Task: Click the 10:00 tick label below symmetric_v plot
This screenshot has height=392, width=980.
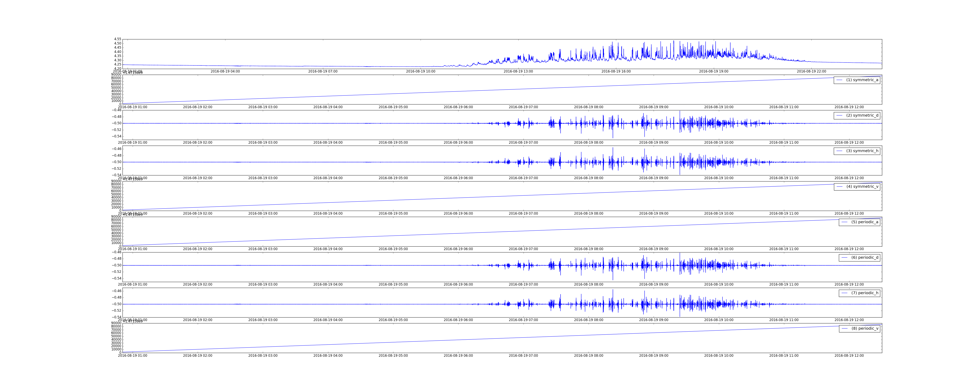Action: coord(719,213)
